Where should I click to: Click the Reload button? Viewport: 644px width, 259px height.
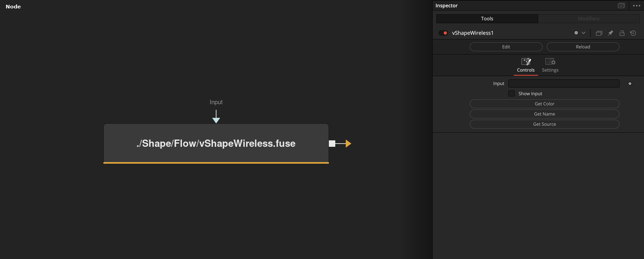point(583,47)
